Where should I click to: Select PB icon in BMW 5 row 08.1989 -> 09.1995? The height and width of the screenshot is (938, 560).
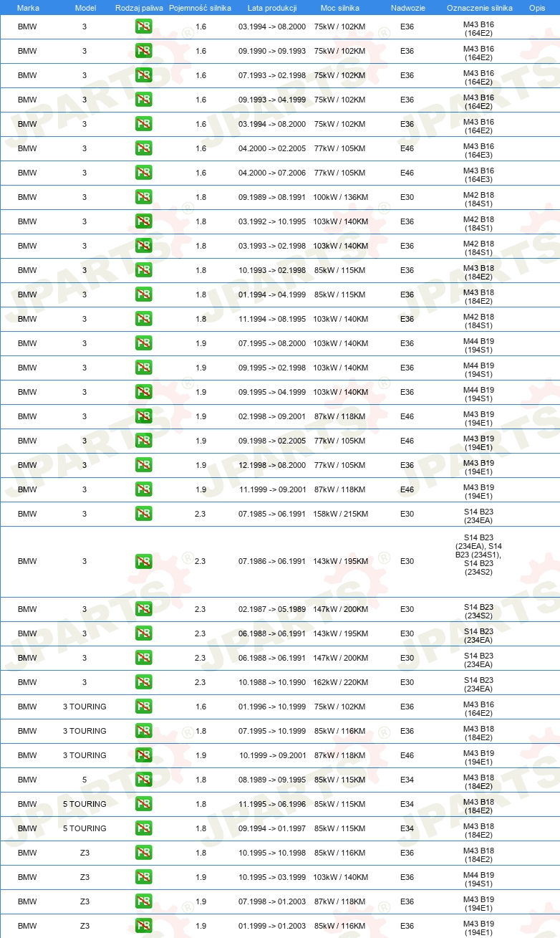tap(143, 780)
